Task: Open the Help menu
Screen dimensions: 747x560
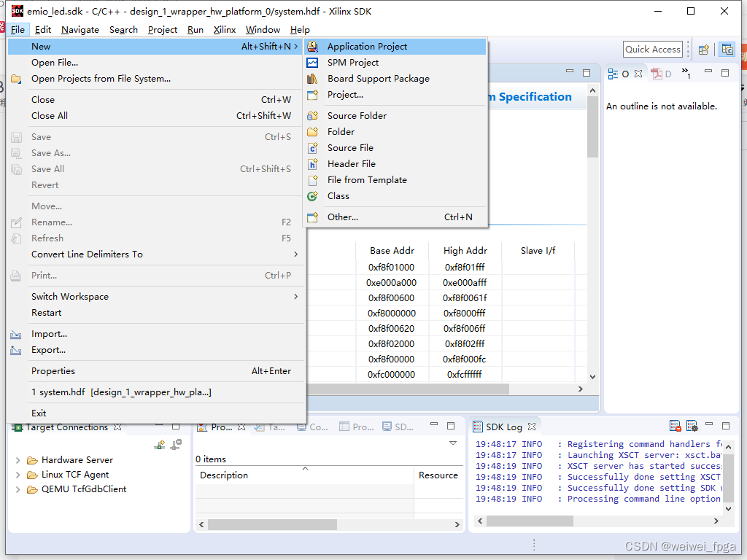Action: [300, 29]
